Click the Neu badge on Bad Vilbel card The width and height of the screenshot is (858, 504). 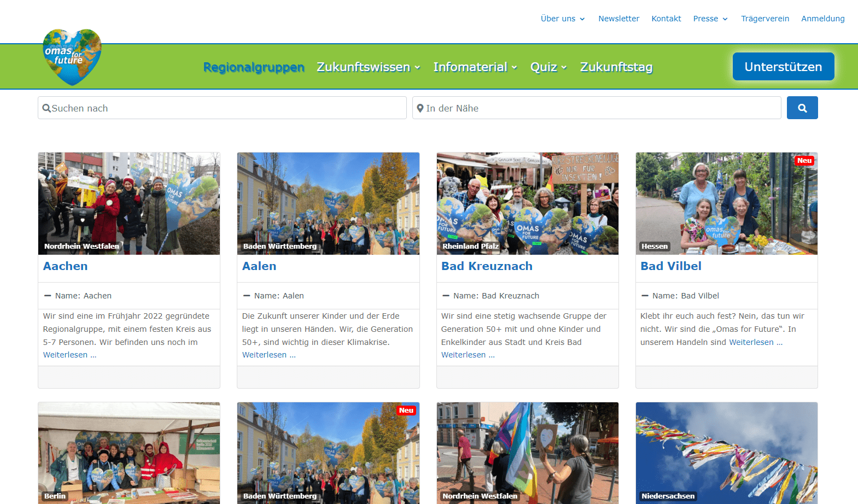pyautogui.click(x=804, y=161)
